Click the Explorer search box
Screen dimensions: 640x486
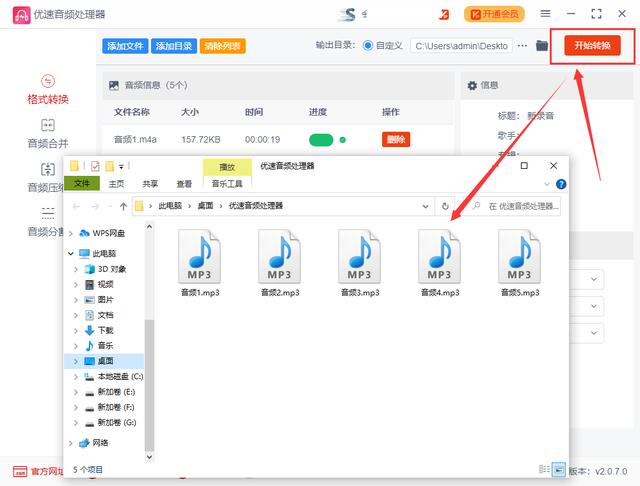pyautogui.click(x=515, y=206)
